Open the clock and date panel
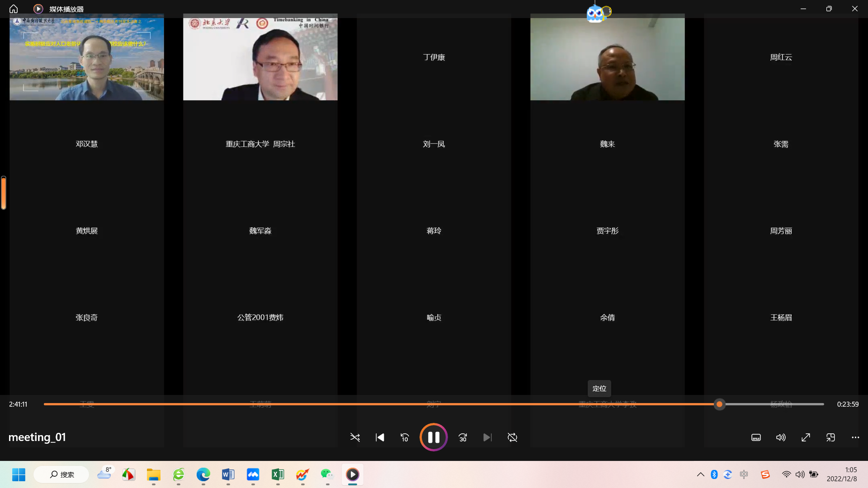Image resolution: width=868 pixels, height=488 pixels. pyautogui.click(x=842, y=474)
